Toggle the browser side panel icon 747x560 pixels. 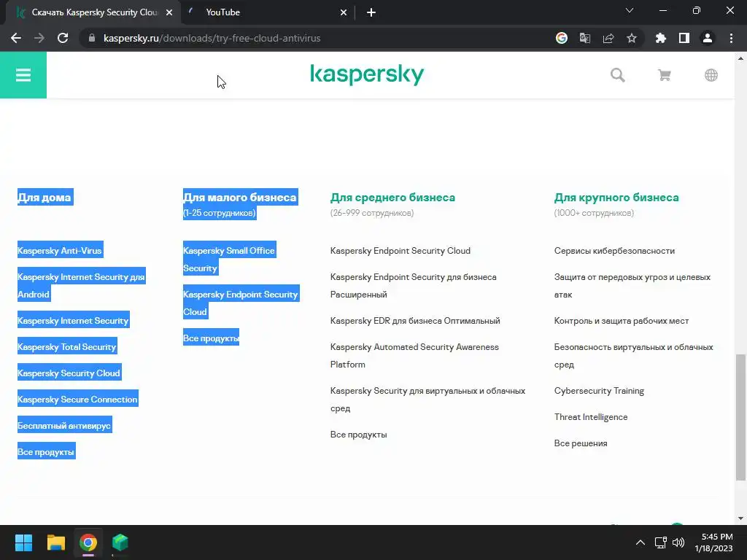(x=684, y=38)
